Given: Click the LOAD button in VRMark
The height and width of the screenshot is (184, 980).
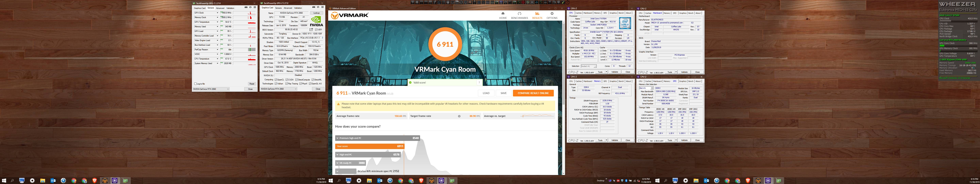Looking at the screenshot, I should [x=486, y=93].
